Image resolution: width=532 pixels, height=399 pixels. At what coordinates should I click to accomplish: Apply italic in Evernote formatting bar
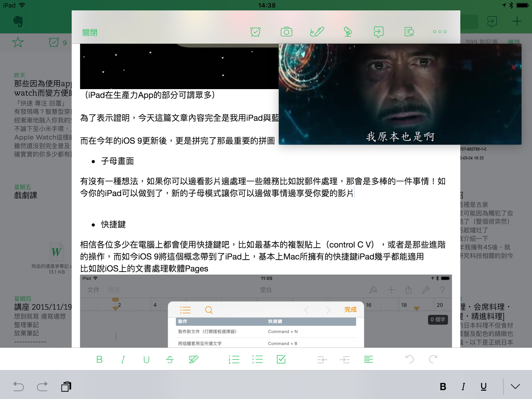123,359
